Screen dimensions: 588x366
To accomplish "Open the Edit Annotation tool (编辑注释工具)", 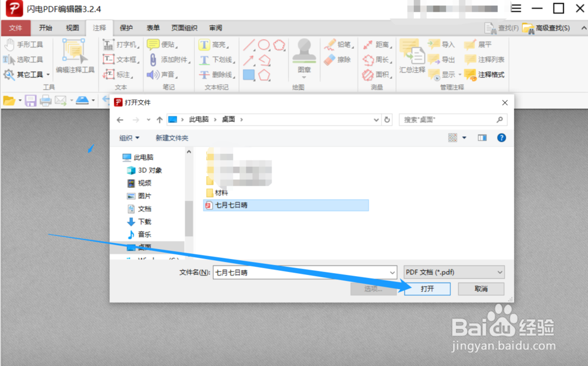I will [x=75, y=56].
